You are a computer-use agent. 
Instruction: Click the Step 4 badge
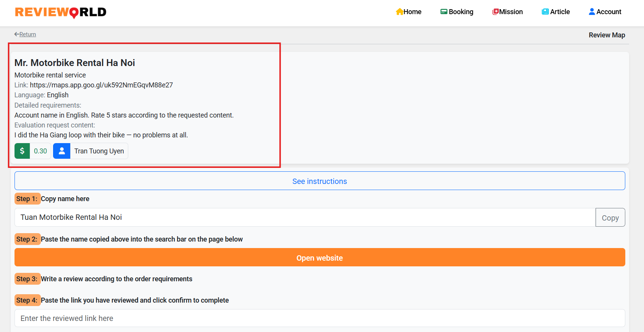[27, 300]
